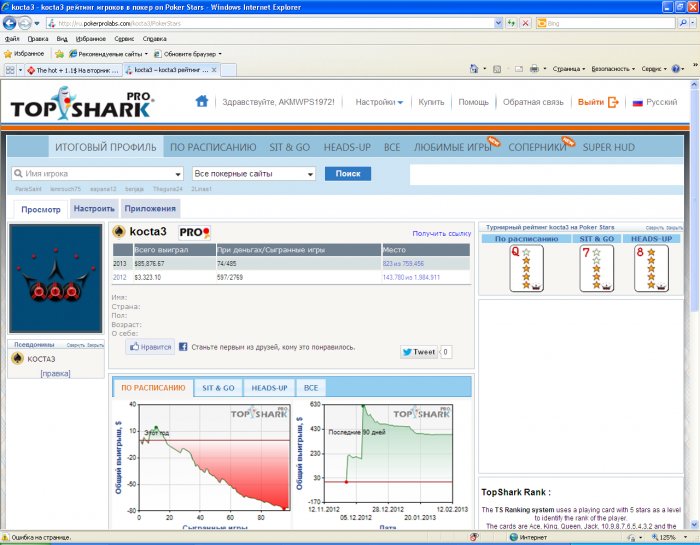Screen dimensions: 700x545
Task: Close the kocta3 browser tab
Action: [x=214, y=70]
